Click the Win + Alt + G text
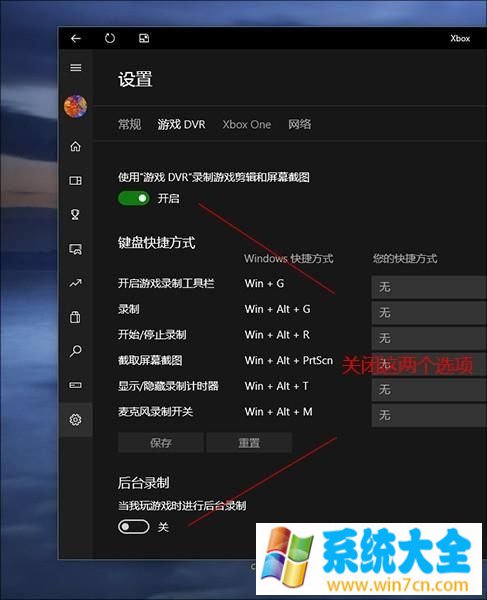The width and height of the screenshot is (487, 600). coord(278,309)
